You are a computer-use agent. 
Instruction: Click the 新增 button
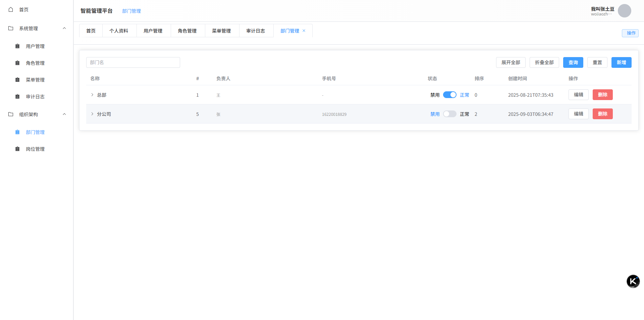tap(622, 62)
